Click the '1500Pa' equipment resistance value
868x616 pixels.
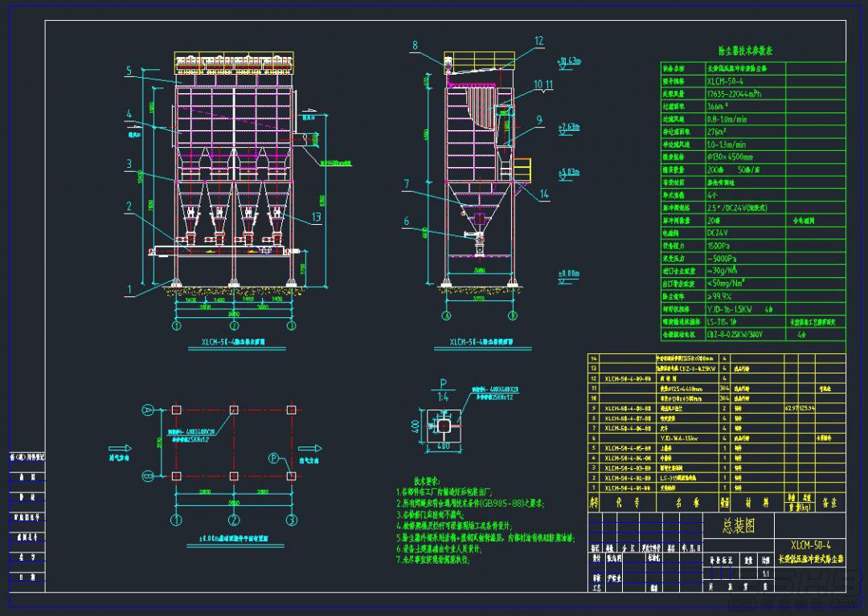pyautogui.click(x=719, y=246)
